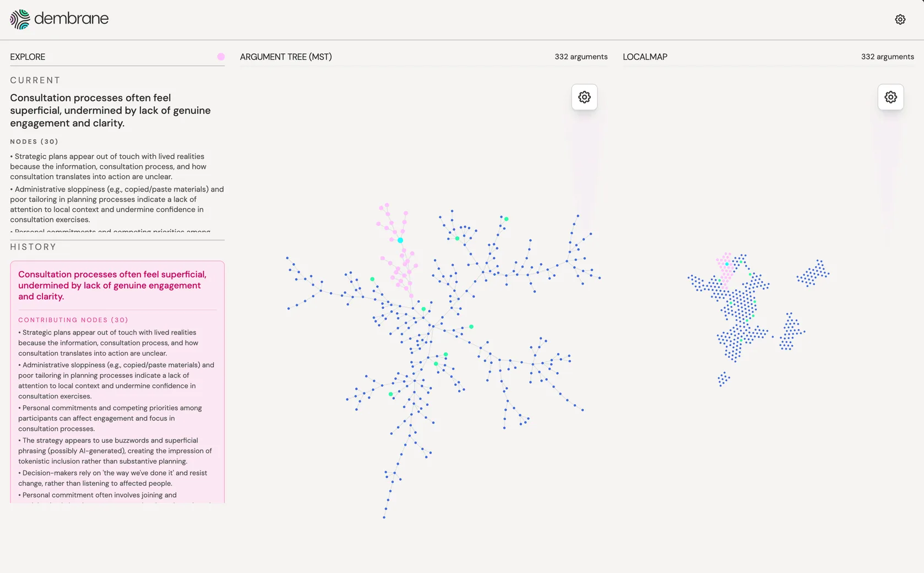Open Localmap settings gear
The width and height of the screenshot is (924, 573).
[890, 97]
